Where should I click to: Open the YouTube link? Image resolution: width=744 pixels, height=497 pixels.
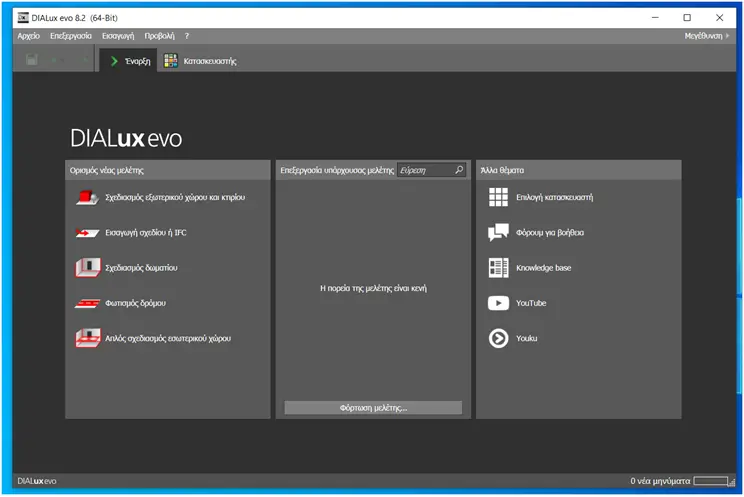click(x=531, y=303)
